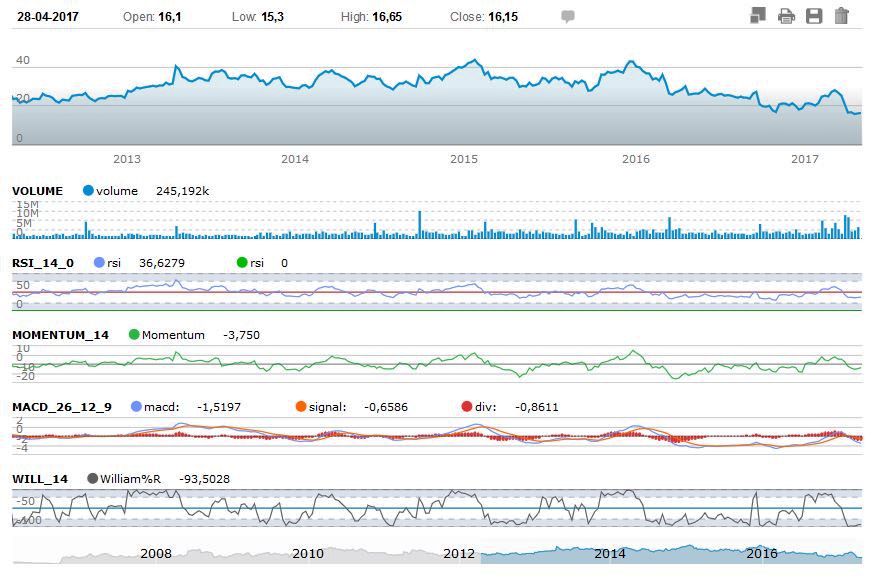Toggle the red div legend marker
The height and width of the screenshot is (582, 872).
click(x=467, y=407)
